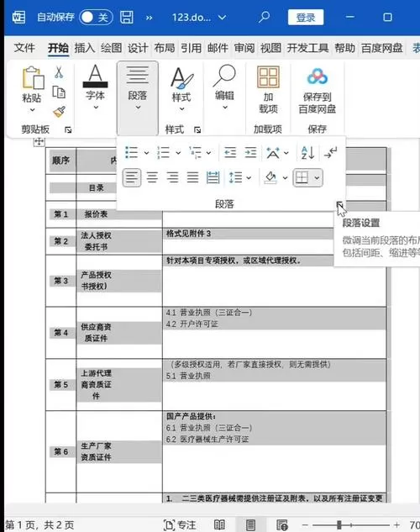Screen dimensions: 420x532
Task: Open the 帮助 ribbon tab
Action: [344, 48]
